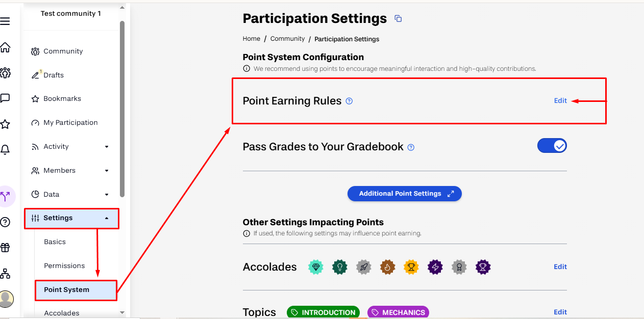Image resolution: width=644 pixels, height=319 pixels.
Task: Open Additional Point Settings
Action: point(405,194)
